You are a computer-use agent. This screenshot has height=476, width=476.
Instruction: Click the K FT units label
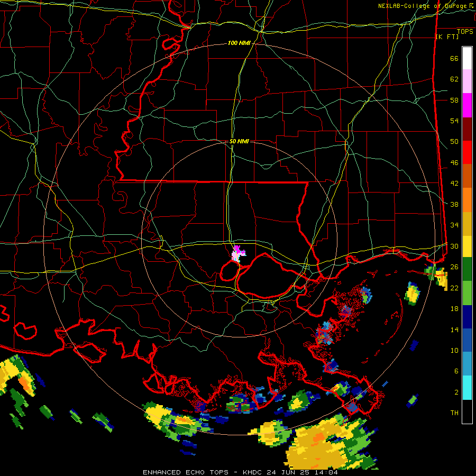(447, 36)
